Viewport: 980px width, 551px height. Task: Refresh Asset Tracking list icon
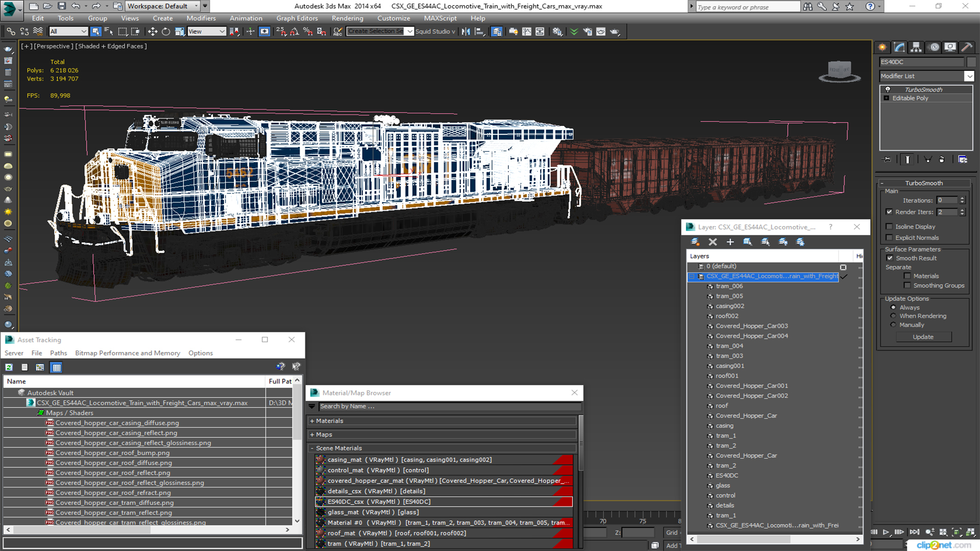pos(9,367)
